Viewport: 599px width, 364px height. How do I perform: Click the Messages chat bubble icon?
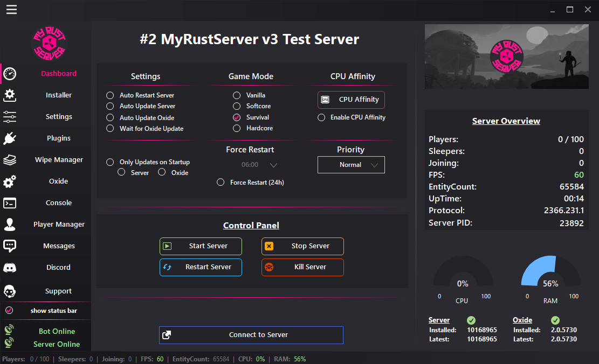click(10, 246)
